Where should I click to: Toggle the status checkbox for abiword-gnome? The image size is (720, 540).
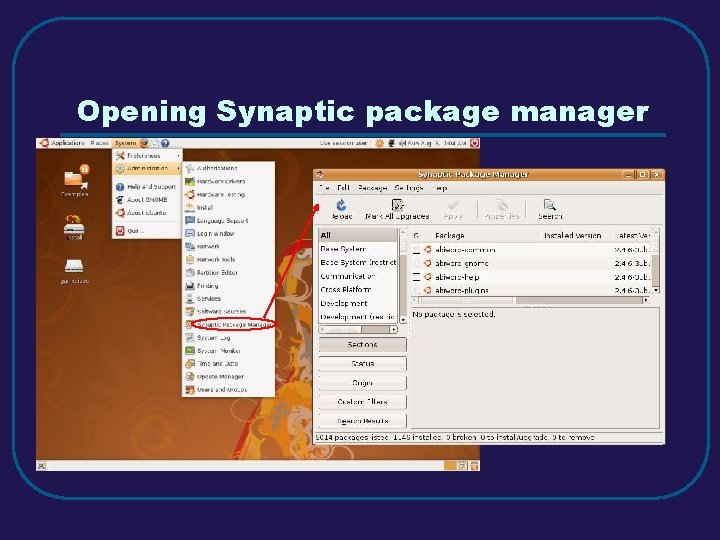pyautogui.click(x=416, y=264)
